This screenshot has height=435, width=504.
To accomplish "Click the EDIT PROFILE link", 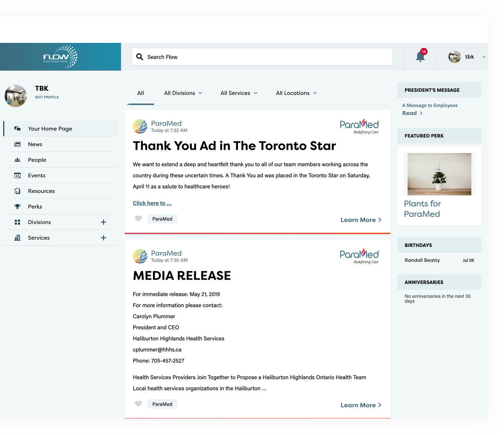I will (x=47, y=97).
